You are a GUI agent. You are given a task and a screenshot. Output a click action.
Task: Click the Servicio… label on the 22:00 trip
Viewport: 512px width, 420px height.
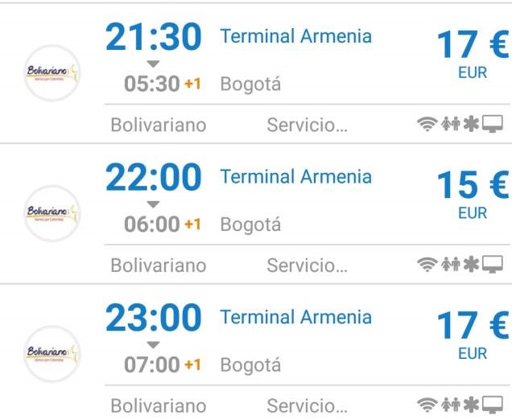pos(307,265)
